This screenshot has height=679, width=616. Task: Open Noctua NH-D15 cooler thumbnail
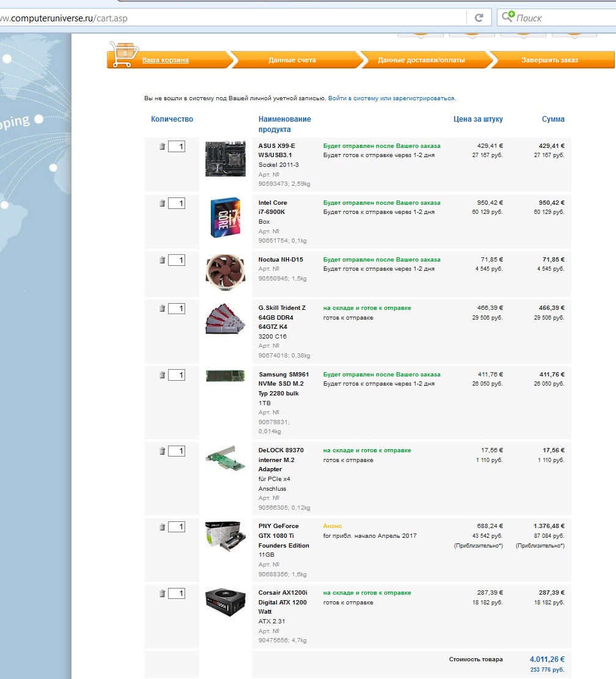click(x=225, y=272)
